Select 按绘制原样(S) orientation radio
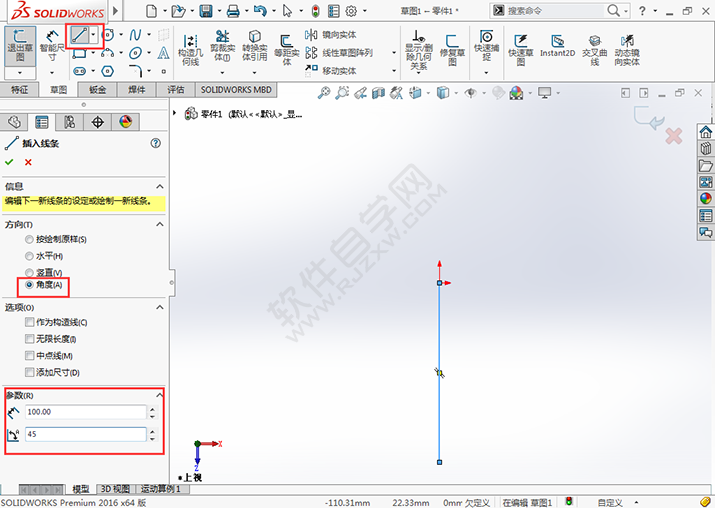 coord(29,239)
